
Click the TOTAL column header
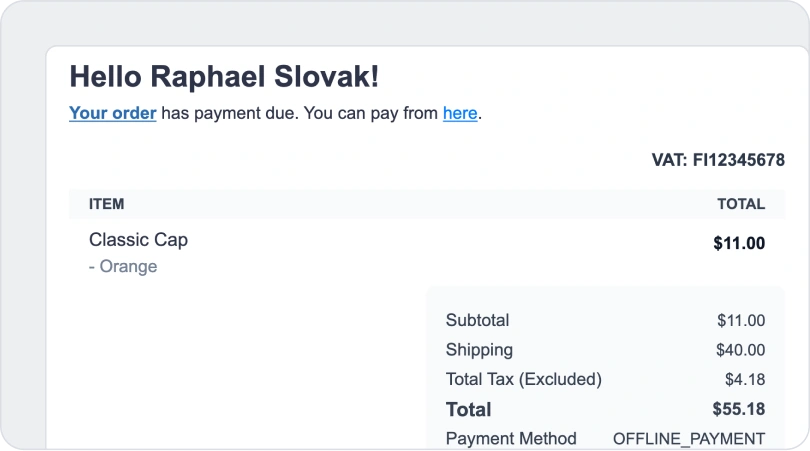click(740, 204)
